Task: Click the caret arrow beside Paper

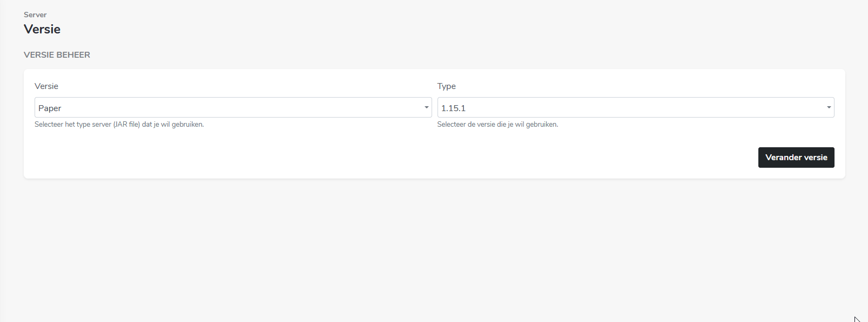Action: coord(426,107)
